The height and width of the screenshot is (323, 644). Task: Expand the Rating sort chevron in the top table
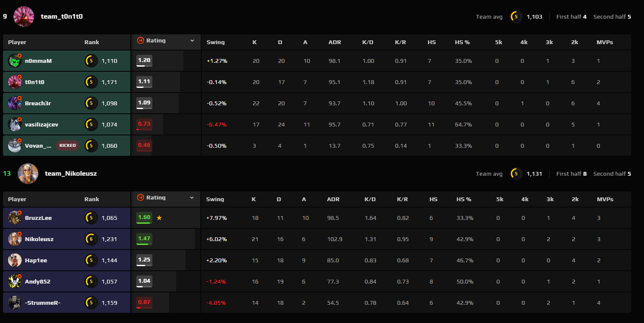(192, 41)
